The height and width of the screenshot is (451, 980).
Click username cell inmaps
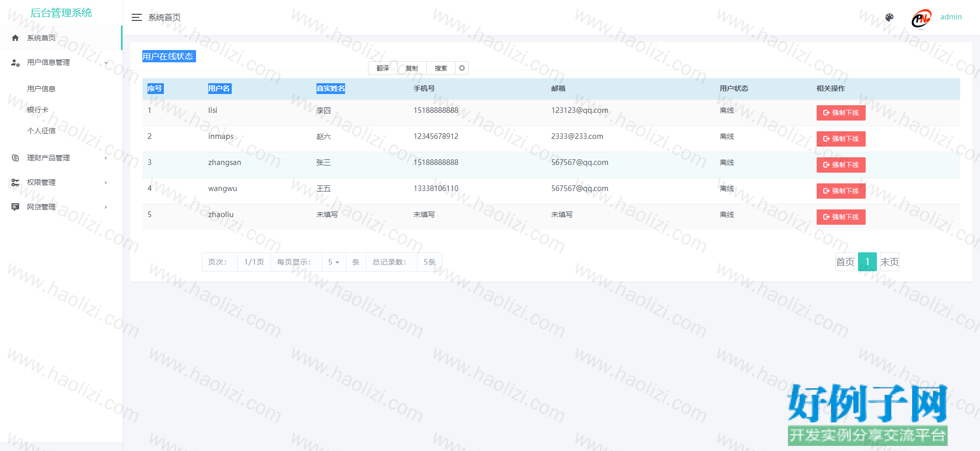[x=221, y=136]
